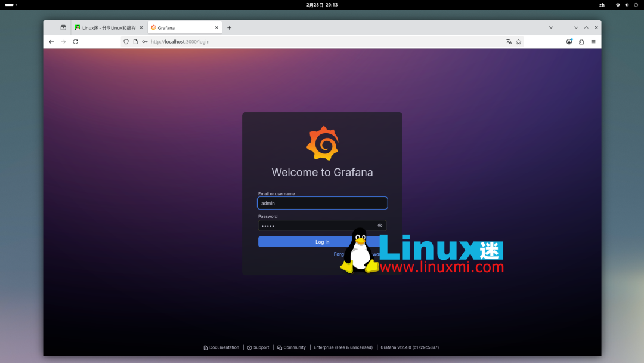Viewport: 644px width, 363px height.
Task: Click the Community icon in the footer
Action: (280, 347)
